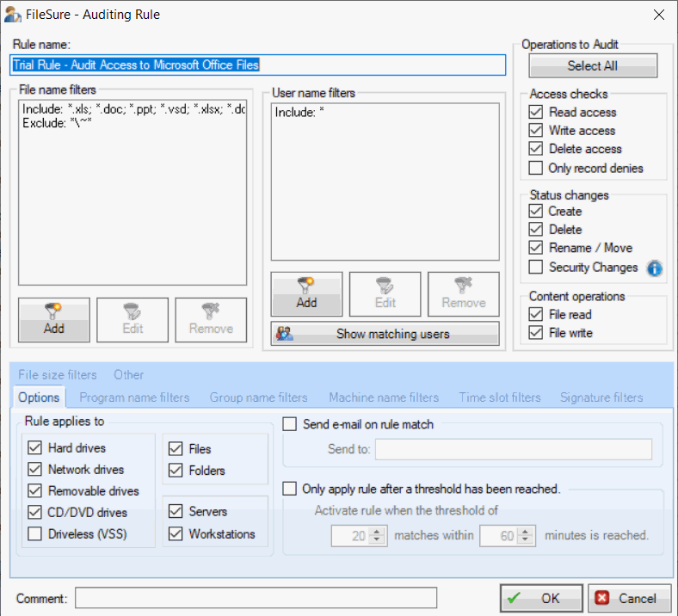The height and width of the screenshot is (616, 678).
Task: Click the FileSure app icon in title bar
Action: (x=12, y=15)
